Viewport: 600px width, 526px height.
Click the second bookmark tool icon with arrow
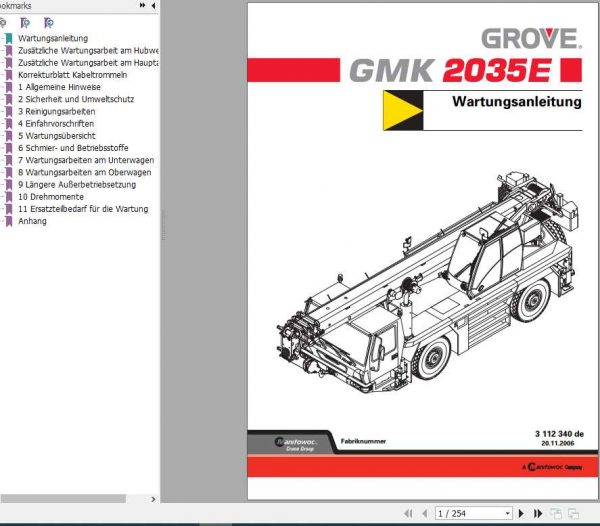[x=49, y=23]
